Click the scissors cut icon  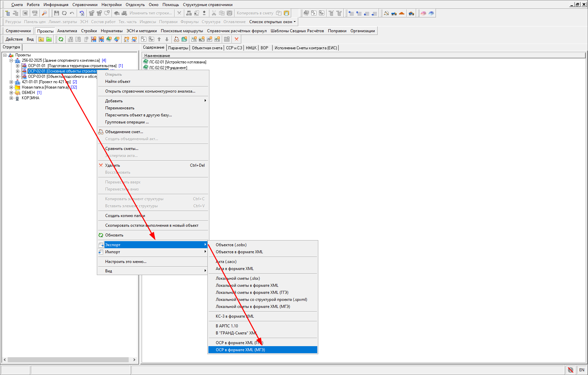[x=214, y=13]
